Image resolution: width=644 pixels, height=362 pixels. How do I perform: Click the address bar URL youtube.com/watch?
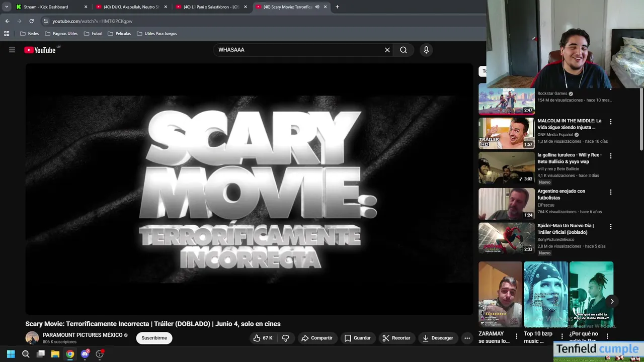93,21
